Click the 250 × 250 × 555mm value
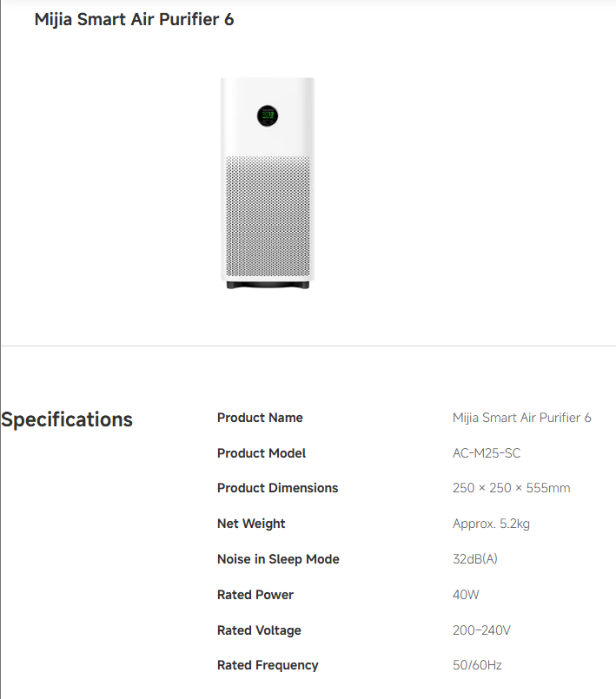616x699 pixels. click(x=511, y=488)
